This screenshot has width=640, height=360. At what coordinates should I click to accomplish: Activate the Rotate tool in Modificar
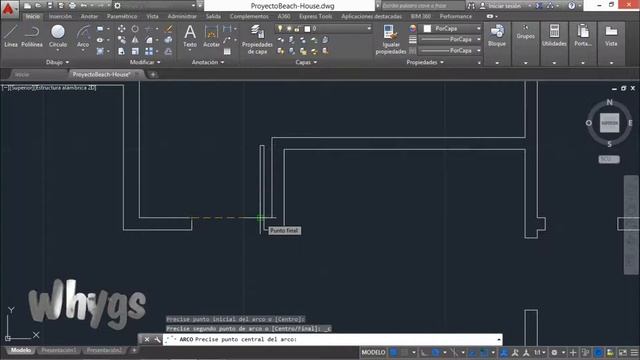(x=135, y=29)
